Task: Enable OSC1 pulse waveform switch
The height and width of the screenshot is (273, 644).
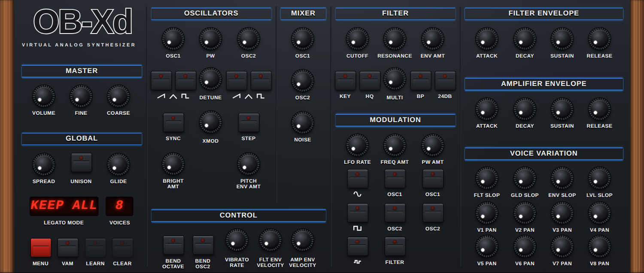Action: point(186,81)
